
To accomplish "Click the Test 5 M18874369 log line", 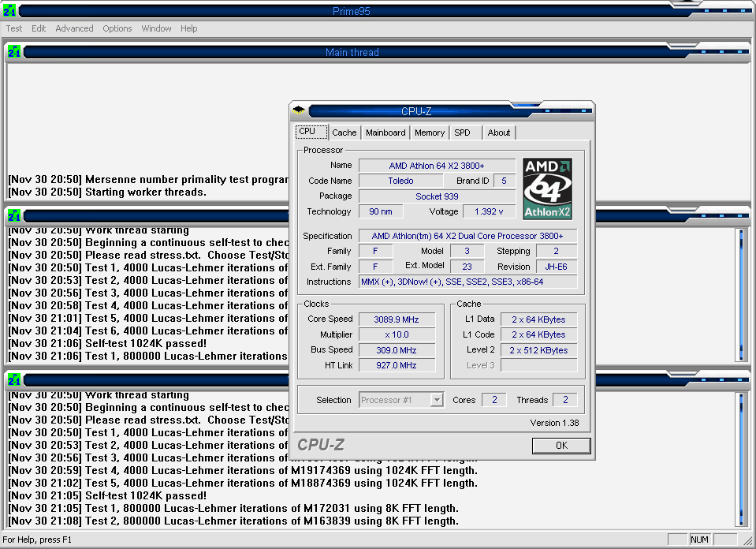I will coord(243,483).
